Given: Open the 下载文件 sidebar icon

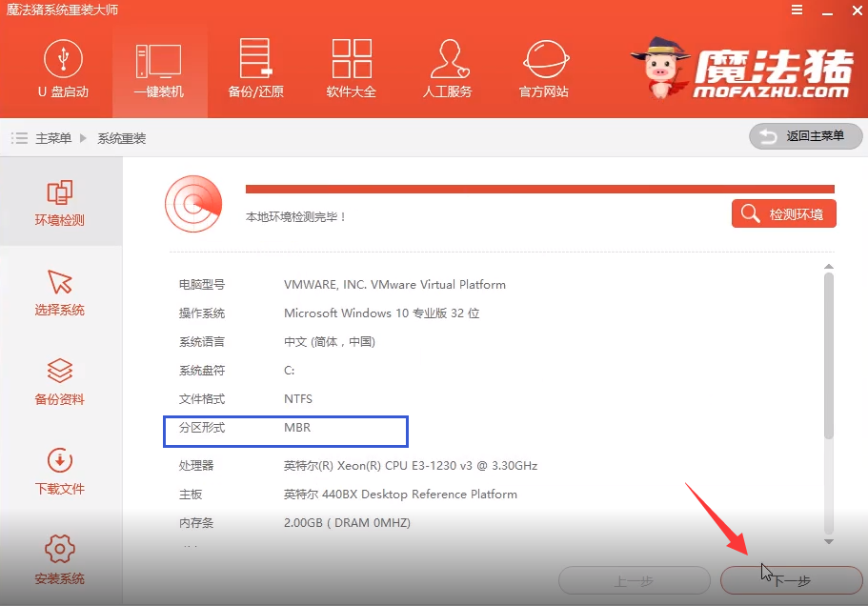Looking at the screenshot, I should click(60, 471).
